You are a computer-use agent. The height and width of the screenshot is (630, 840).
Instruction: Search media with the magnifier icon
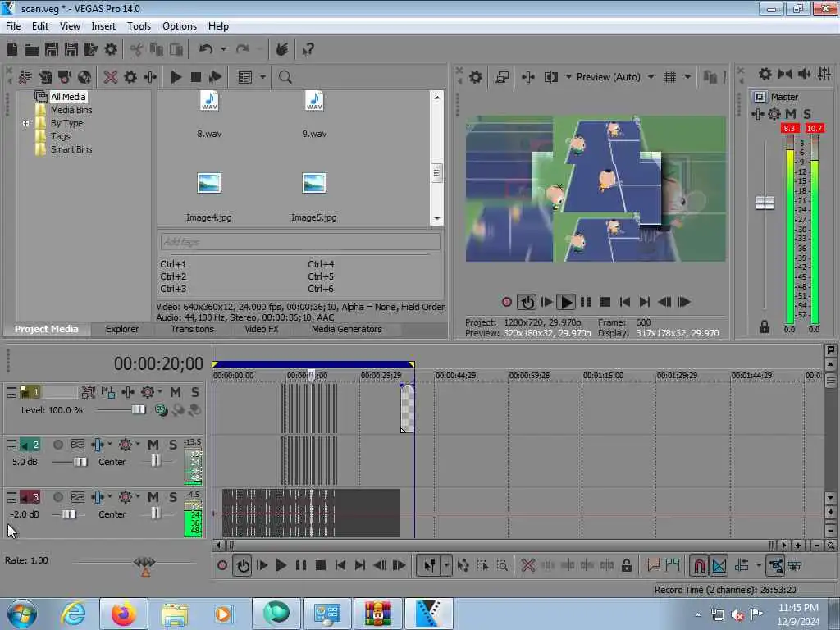coord(285,77)
